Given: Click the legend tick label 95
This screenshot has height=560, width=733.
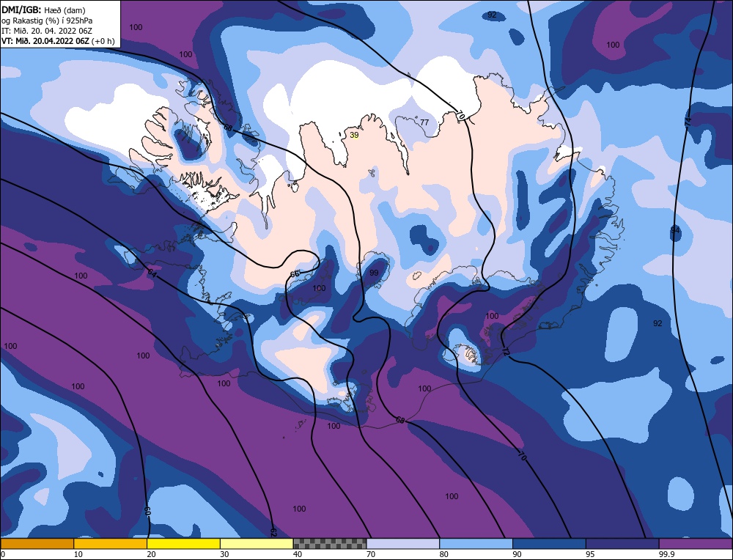Looking at the screenshot, I should [590, 554].
